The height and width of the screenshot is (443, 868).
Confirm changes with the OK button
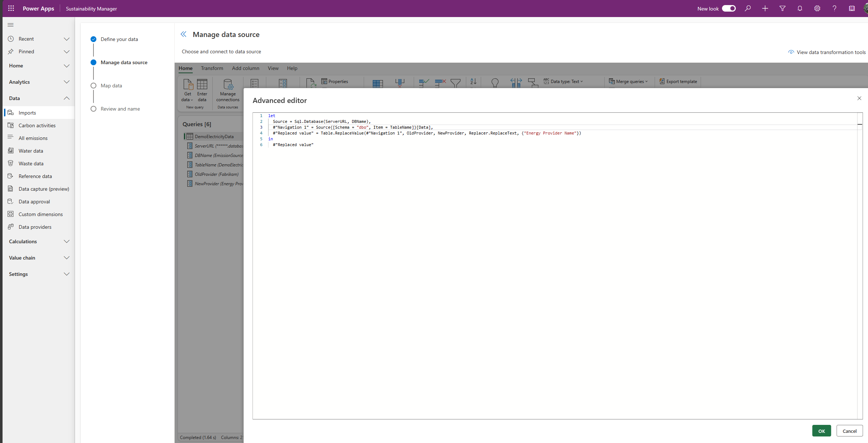(x=822, y=431)
